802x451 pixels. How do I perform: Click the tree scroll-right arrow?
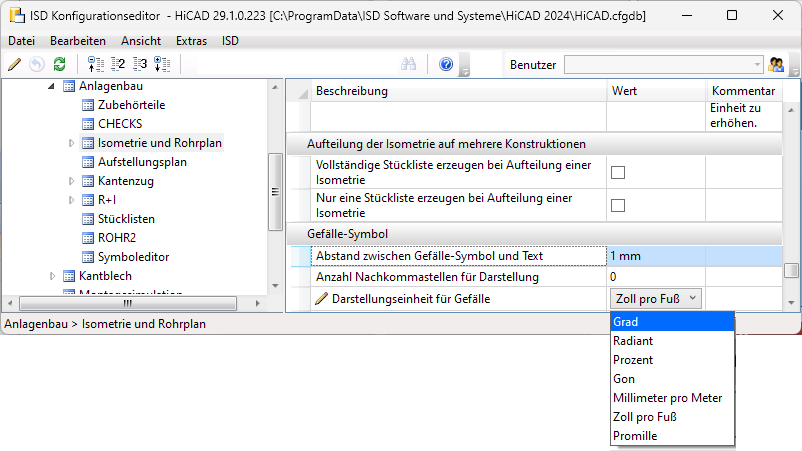pyautogui.click(x=258, y=303)
